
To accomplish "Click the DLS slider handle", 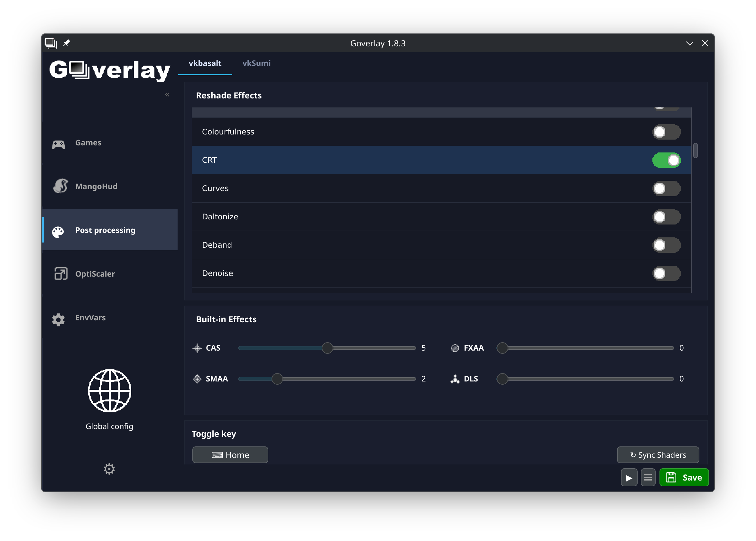I will tap(502, 379).
